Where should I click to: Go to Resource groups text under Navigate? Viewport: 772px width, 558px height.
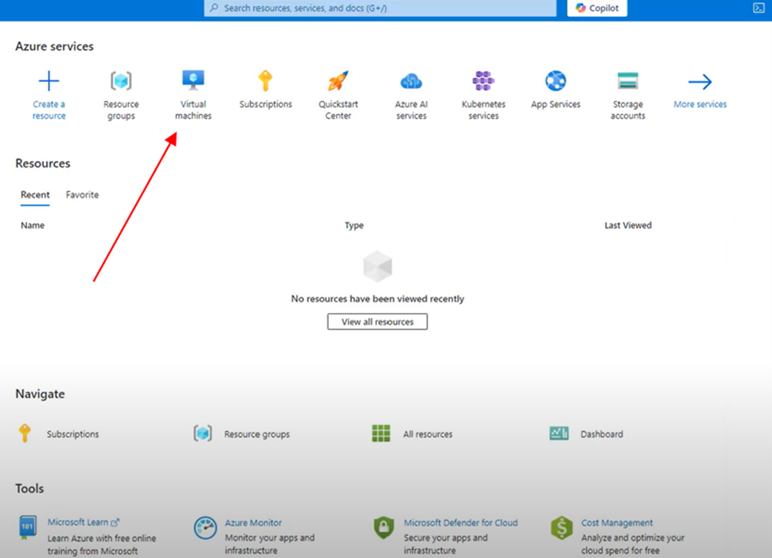(x=257, y=434)
